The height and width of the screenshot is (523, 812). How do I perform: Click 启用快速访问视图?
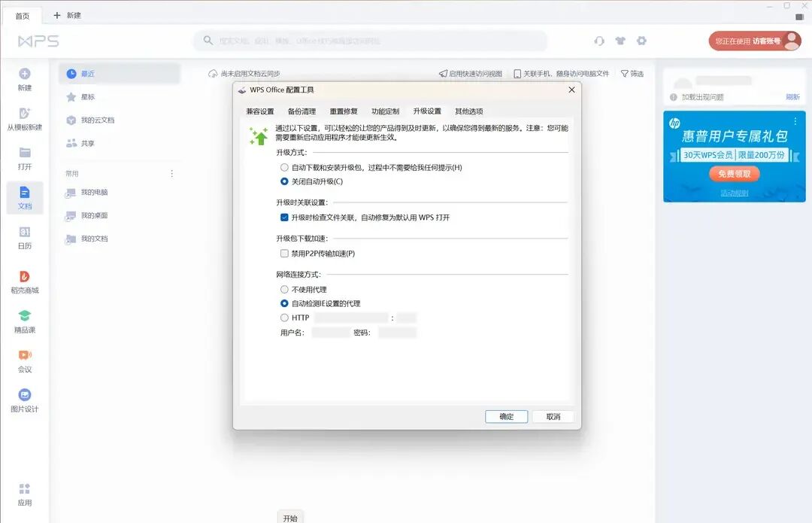(x=471, y=74)
